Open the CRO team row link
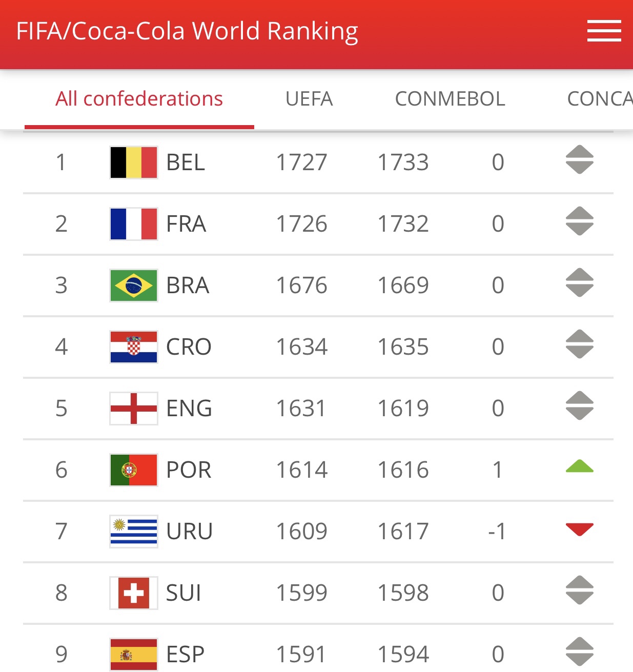 click(318, 347)
